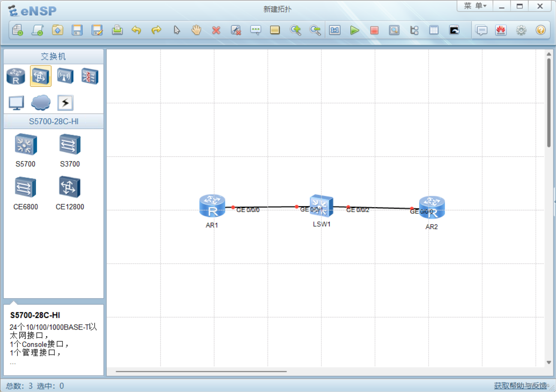Reset the view to 1:1 scale
556x392 pixels.
pyautogui.click(x=335, y=30)
